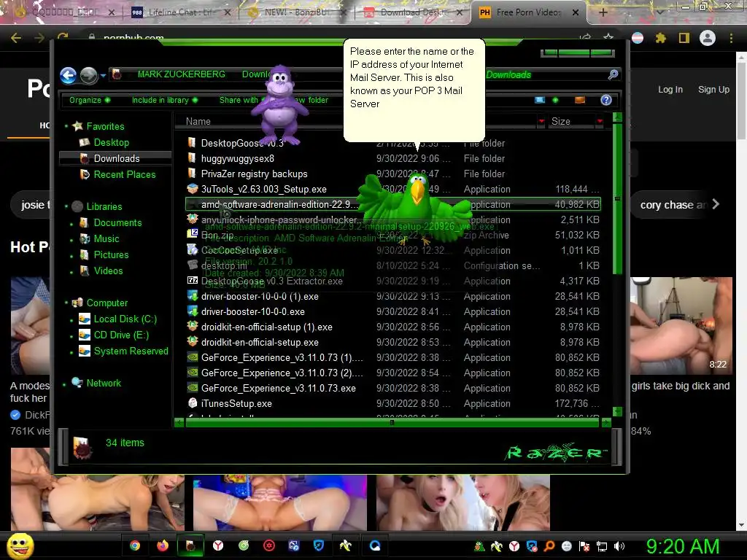Click the change view icon in toolbar
The width and height of the screenshot is (747, 560).
pyautogui.click(x=540, y=100)
